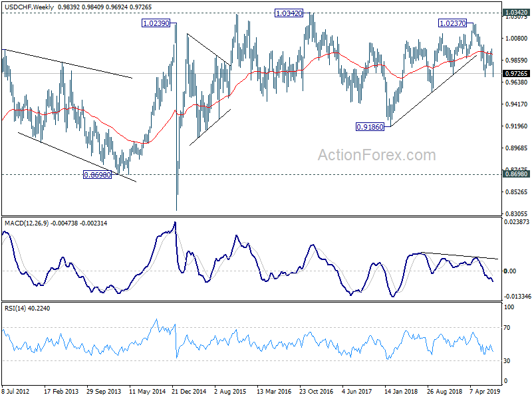Click the 0.94170 price axis value
532x399 pixels.
517,104
